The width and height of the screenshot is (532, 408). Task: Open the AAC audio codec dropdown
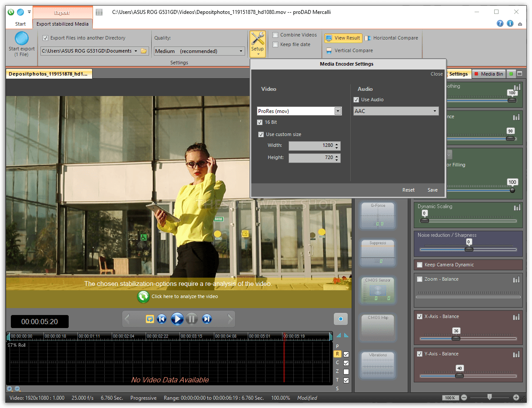[435, 111]
